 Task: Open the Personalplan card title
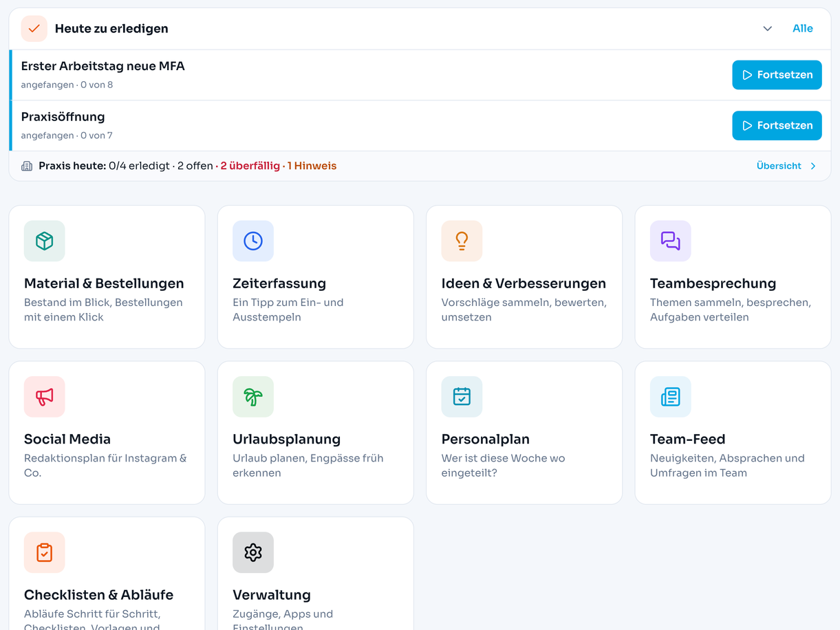(x=485, y=439)
